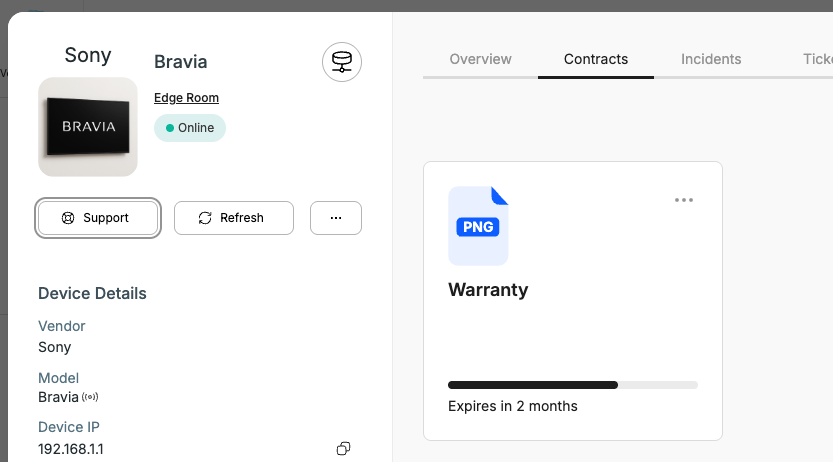The width and height of the screenshot is (833, 462).
Task: Click the 'Model' field label
Action: 58,378
